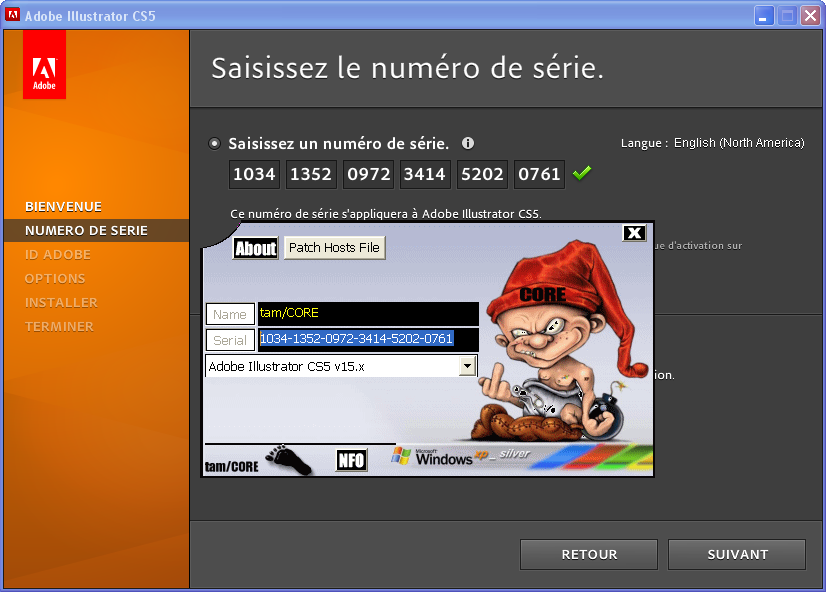Click the info icon beside serial heading
Image resolution: width=826 pixels, height=592 pixels.
[468, 143]
